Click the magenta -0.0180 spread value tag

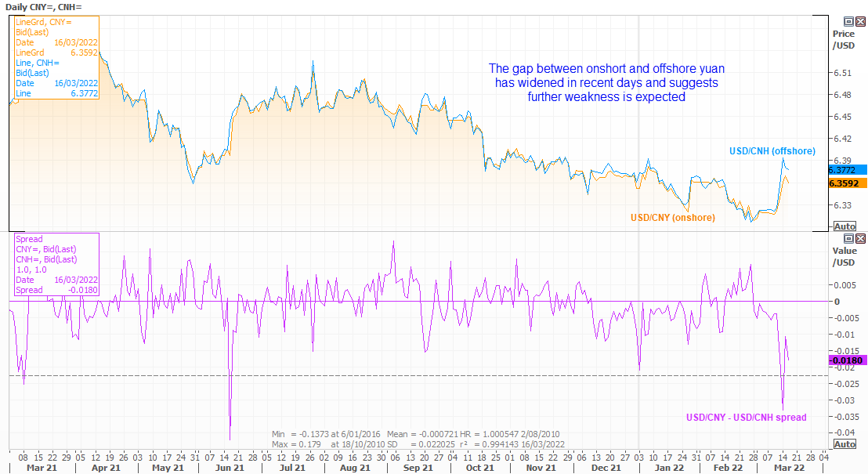click(847, 360)
